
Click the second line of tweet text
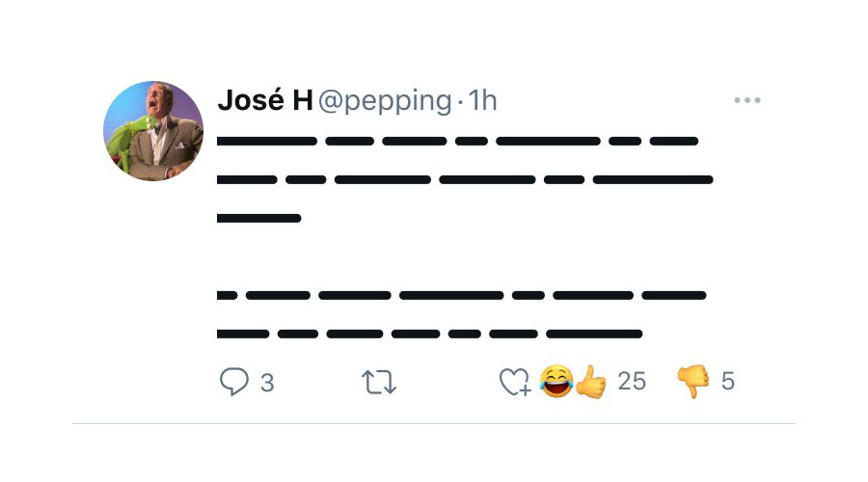point(465,179)
